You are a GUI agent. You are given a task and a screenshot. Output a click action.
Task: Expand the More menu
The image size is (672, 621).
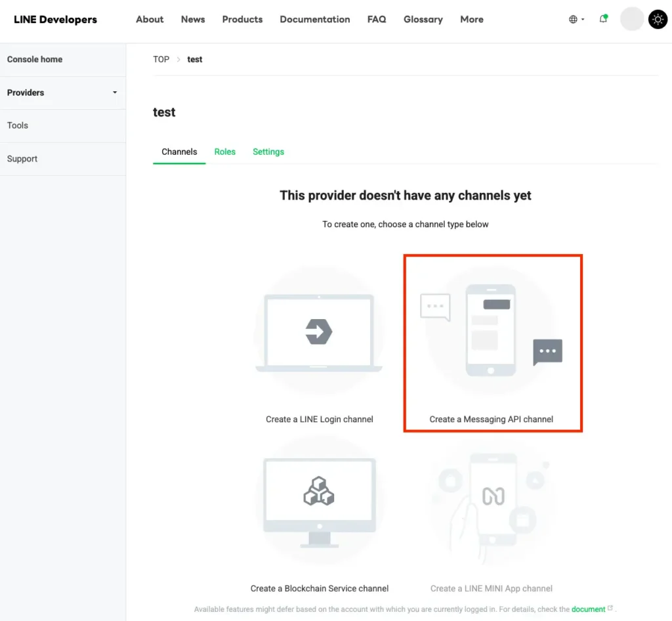click(x=472, y=19)
